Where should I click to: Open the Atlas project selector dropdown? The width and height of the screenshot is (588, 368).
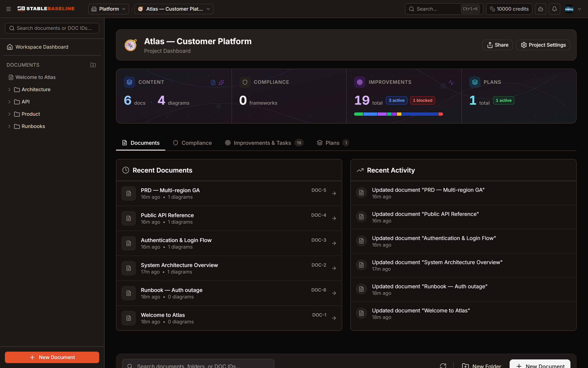click(174, 9)
